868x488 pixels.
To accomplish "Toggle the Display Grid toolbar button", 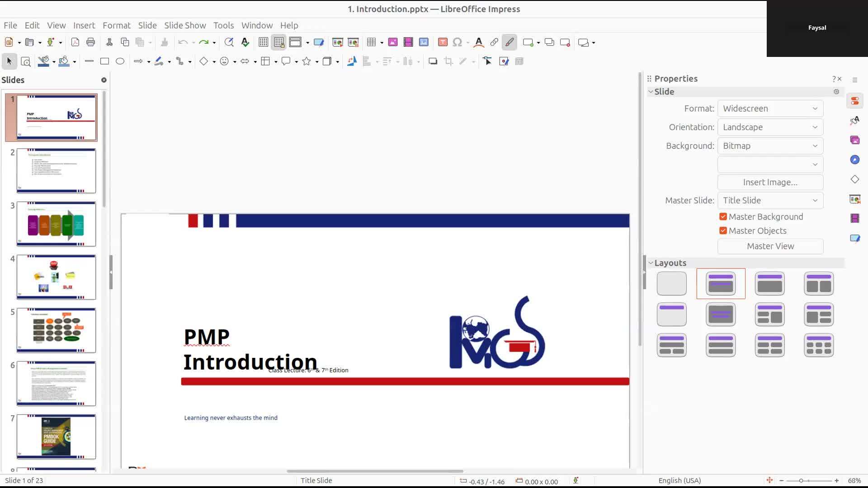I will click(263, 42).
